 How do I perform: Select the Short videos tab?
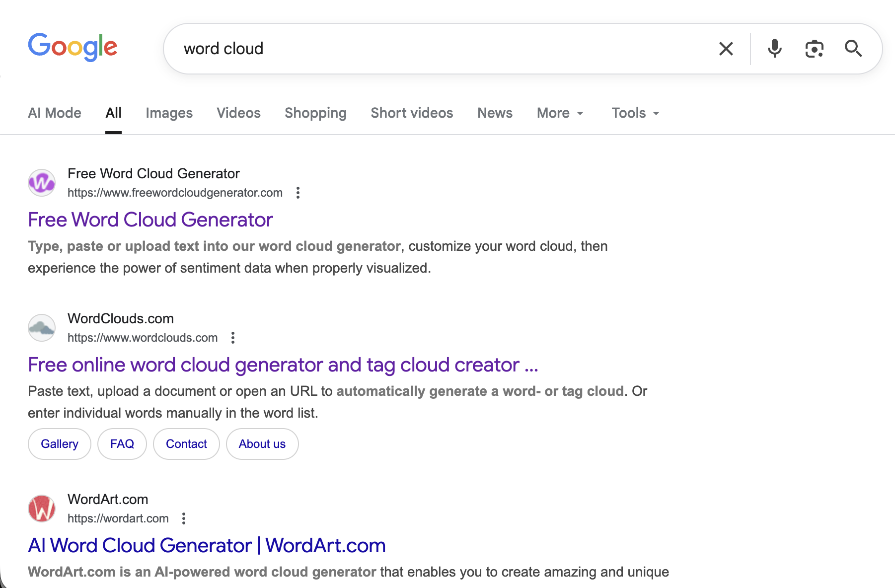coord(412,113)
